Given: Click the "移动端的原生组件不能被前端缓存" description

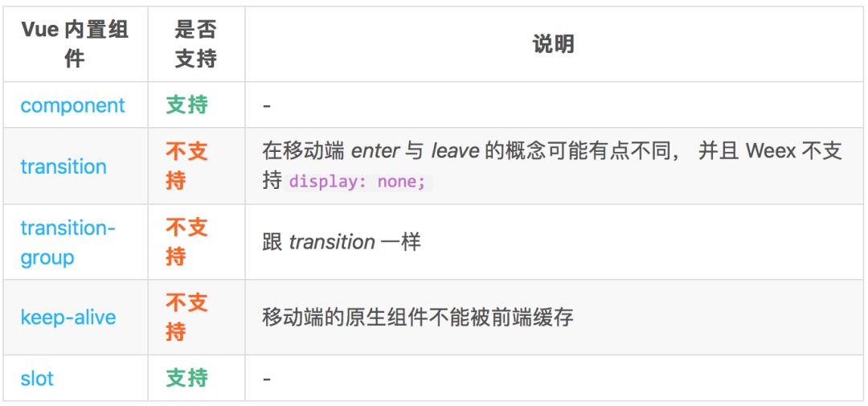Looking at the screenshot, I should (417, 318).
